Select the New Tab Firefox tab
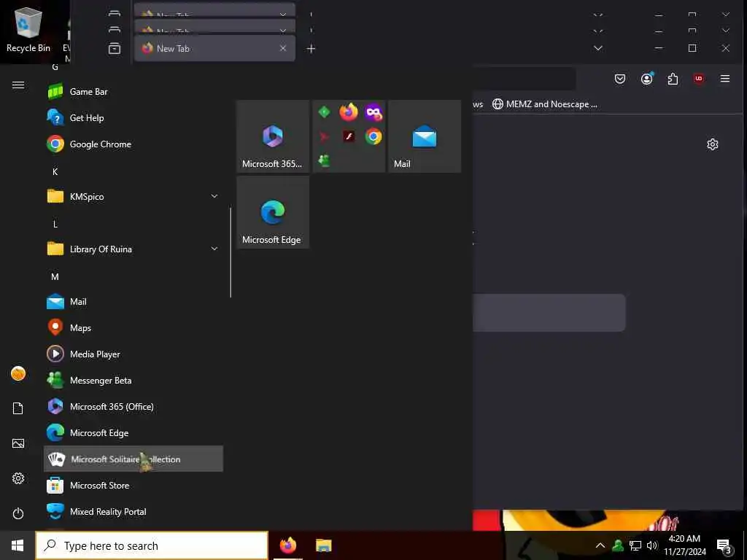747x560 pixels. [x=215, y=48]
